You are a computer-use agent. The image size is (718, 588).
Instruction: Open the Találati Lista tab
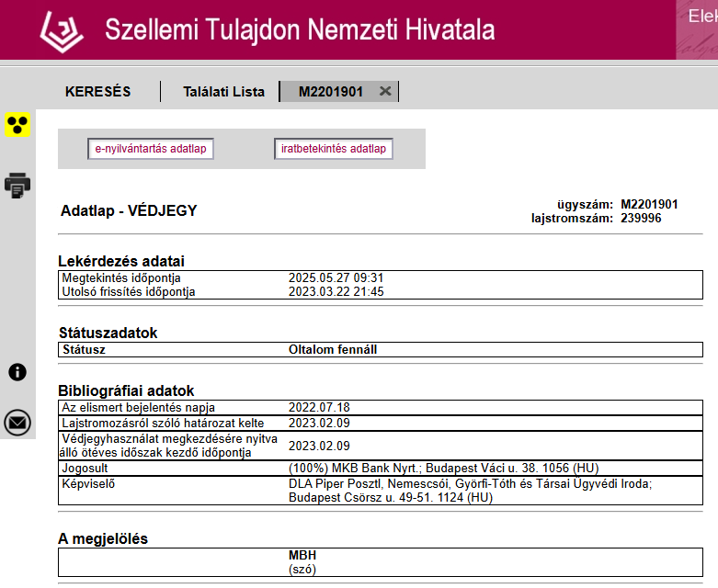point(224,92)
